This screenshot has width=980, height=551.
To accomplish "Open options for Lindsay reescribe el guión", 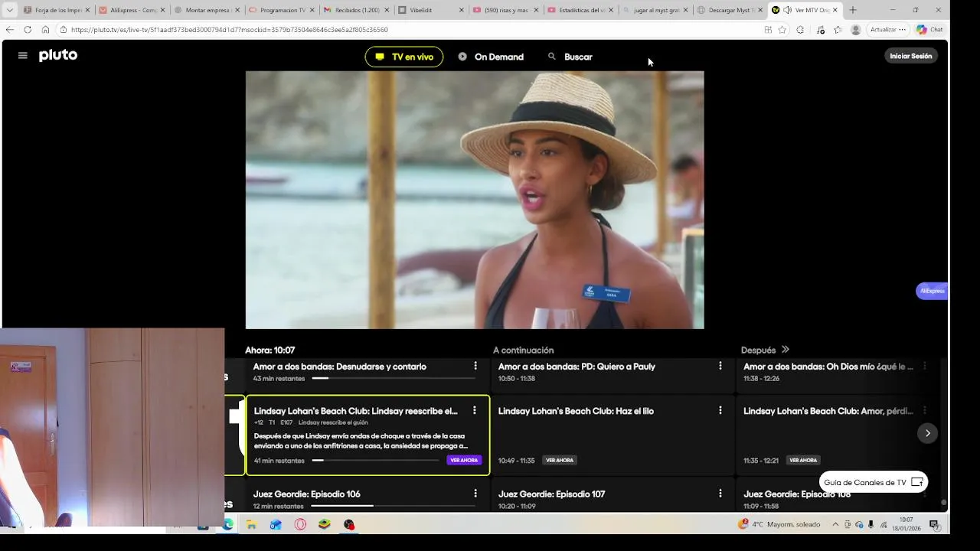I will click(475, 410).
